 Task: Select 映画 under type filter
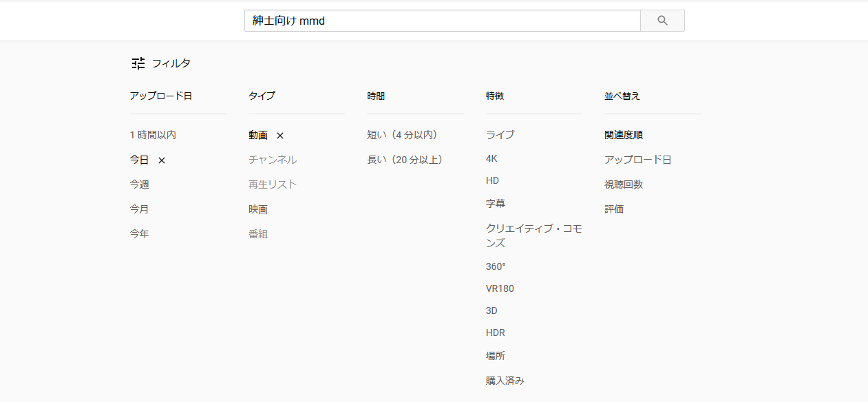point(258,209)
